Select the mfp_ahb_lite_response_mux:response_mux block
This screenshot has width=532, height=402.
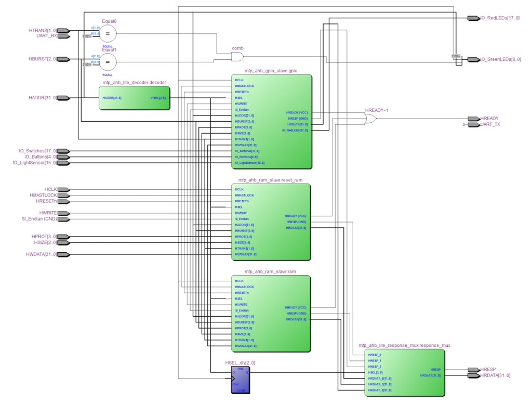[404, 372]
